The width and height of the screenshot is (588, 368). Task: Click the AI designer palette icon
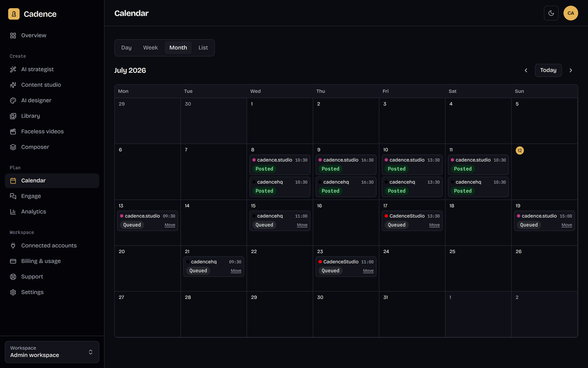(13, 101)
